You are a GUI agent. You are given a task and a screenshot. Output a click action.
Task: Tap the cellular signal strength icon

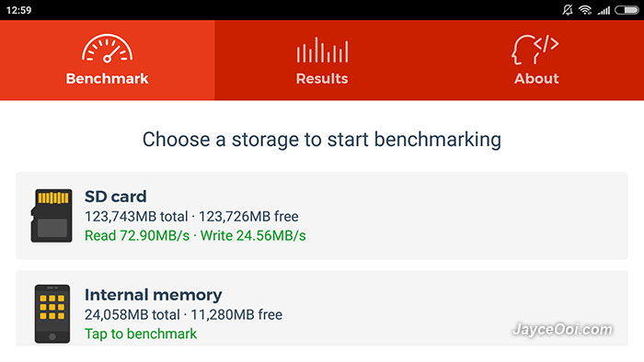[x=604, y=10]
